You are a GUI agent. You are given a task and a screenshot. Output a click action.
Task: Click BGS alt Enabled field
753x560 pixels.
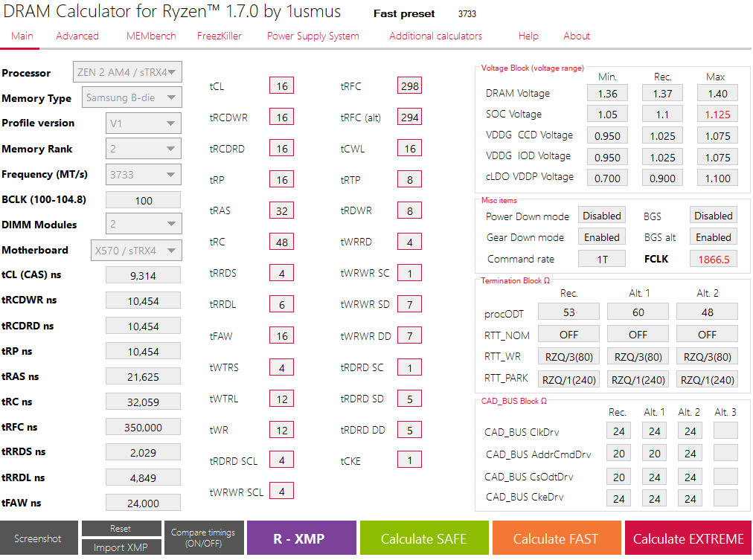713,237
